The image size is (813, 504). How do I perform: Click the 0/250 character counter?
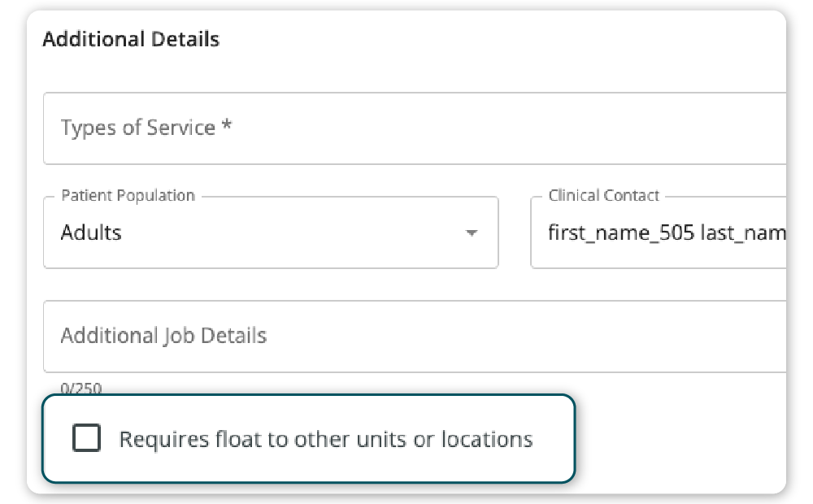click(81, 388)
